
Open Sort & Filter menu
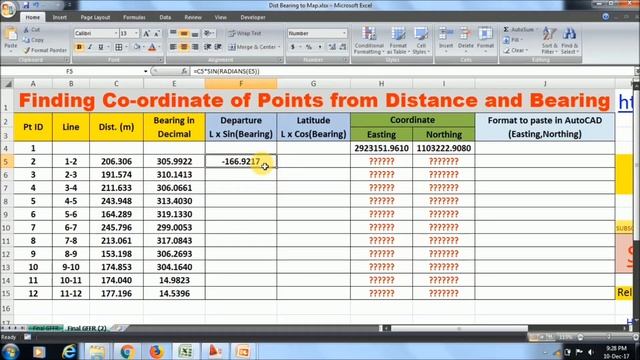[x=549, y=40]
